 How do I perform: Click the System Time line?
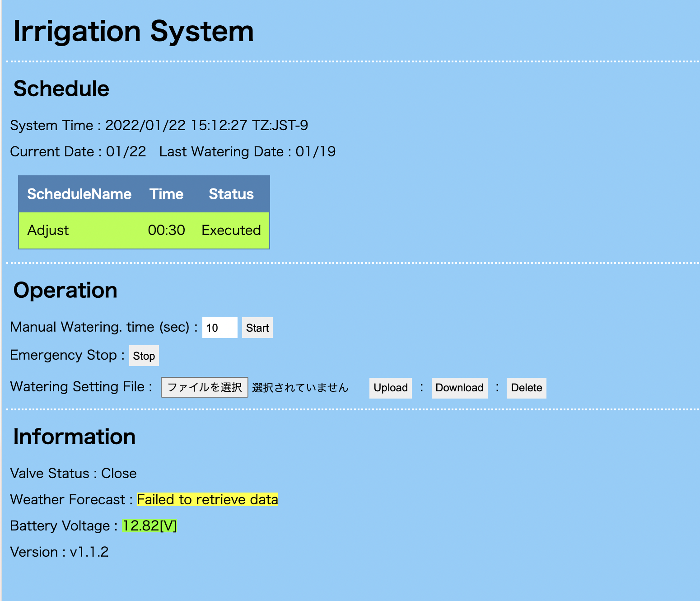click(x=159, y=125)
